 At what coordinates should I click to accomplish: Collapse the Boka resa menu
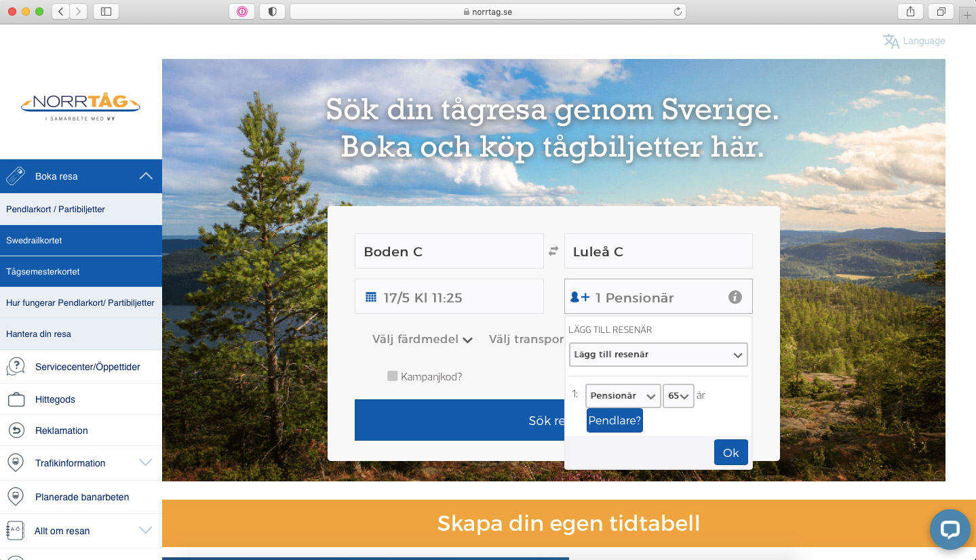click(x=146, y=176)
